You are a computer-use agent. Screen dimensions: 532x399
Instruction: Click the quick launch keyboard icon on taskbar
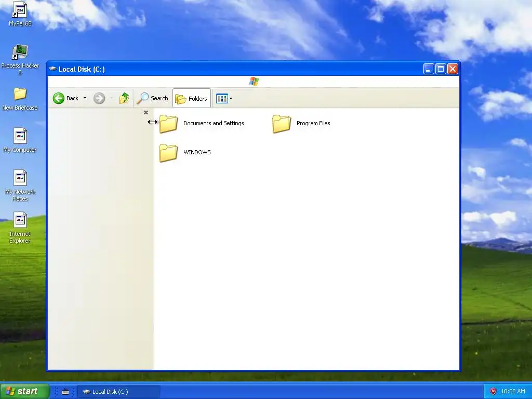[65, 392]
